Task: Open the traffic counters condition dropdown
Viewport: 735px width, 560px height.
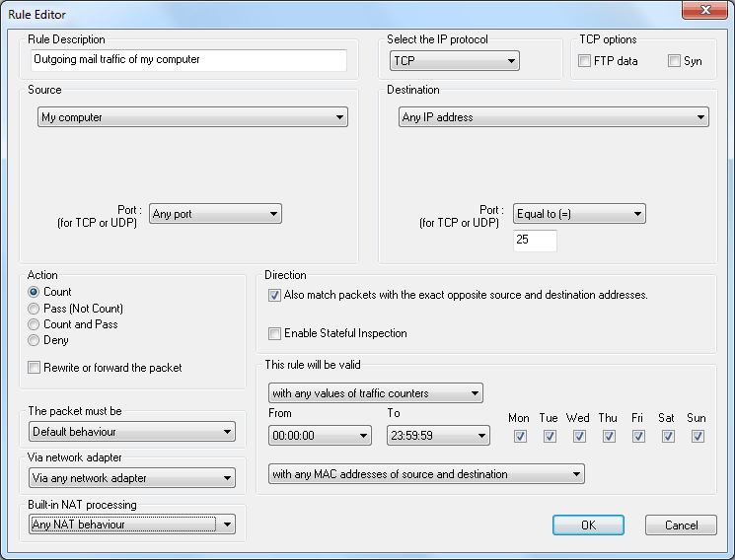Action: [x=376, y=393]
